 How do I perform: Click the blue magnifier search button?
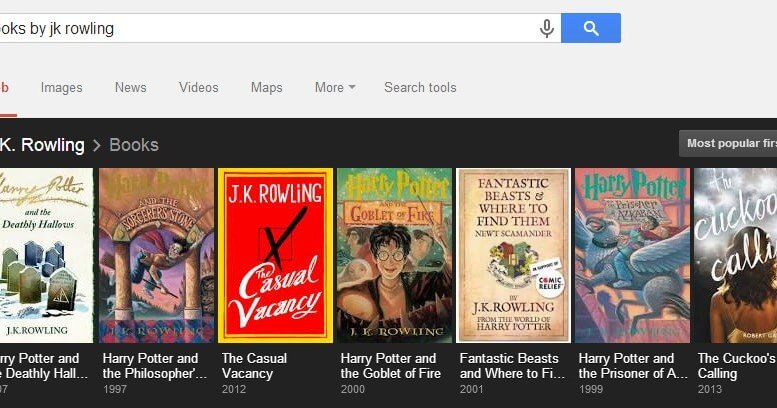[591, 29]
